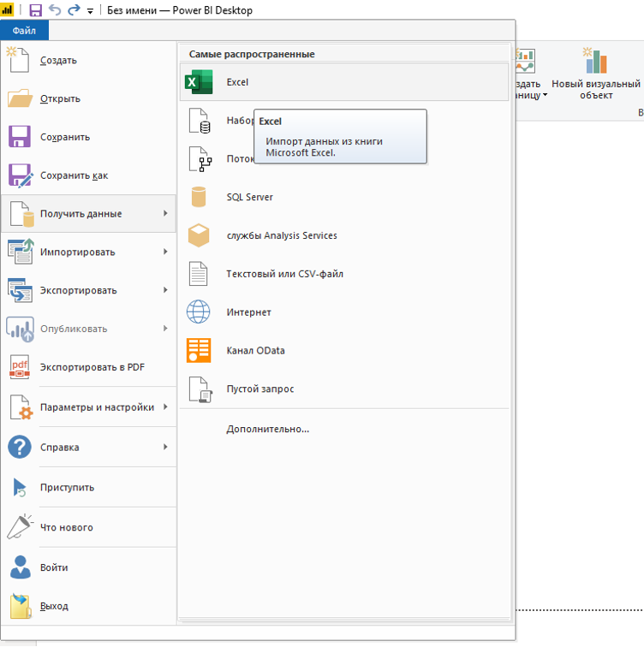Click the Save icon in quick access toolbar

tap(35, 10)
